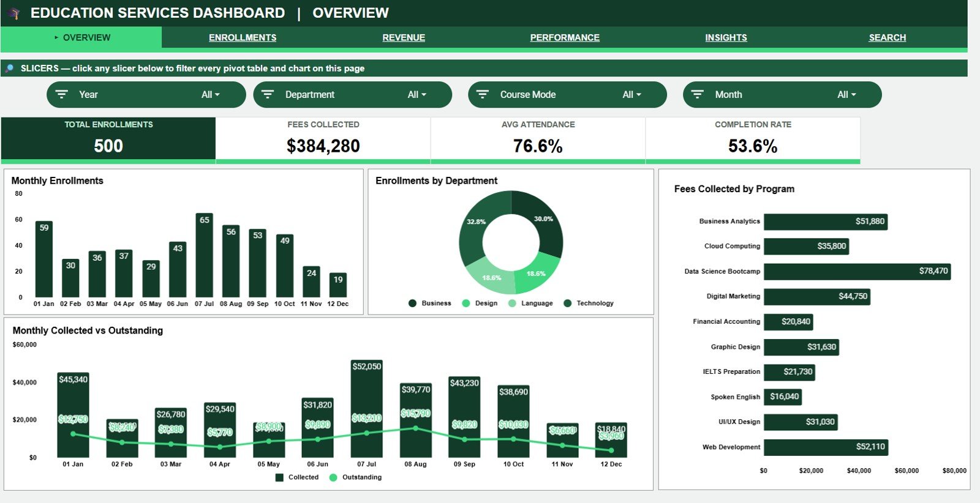980x503 pixels.
Task: Click the Monthly Collected vs Outstanding title
Action: 88,330
